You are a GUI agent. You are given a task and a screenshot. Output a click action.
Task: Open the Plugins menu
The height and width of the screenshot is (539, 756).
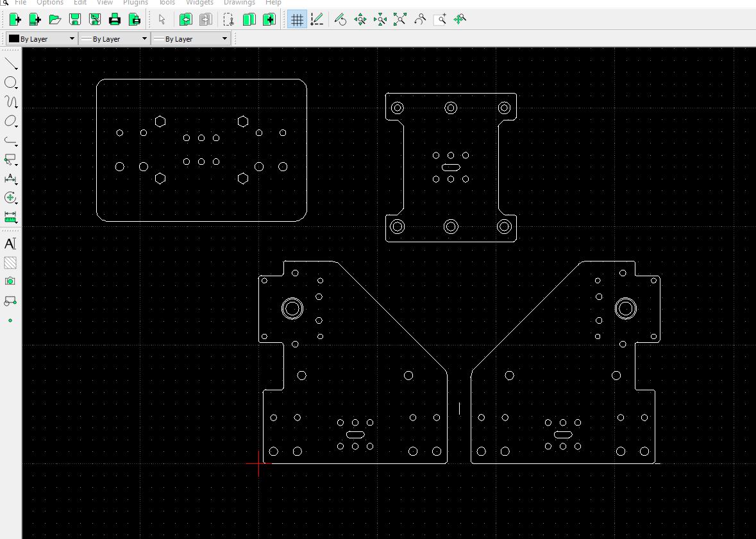[x=135, y=3]
